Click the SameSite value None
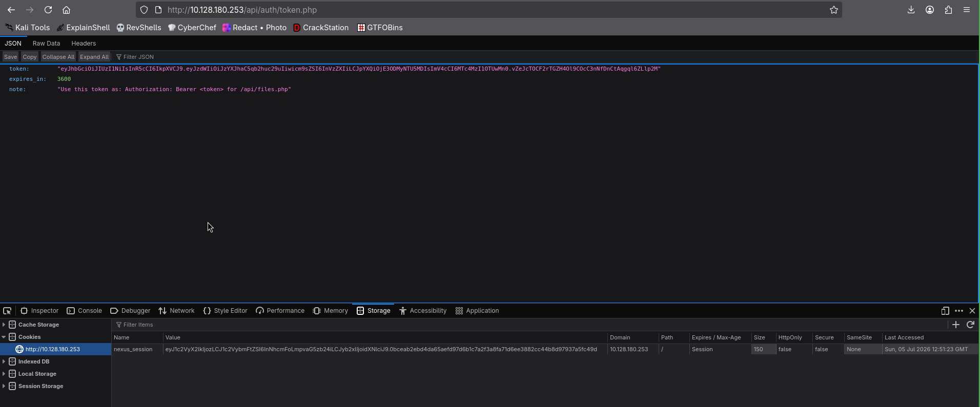Screen dimensions: 980x407 [863, 349]
